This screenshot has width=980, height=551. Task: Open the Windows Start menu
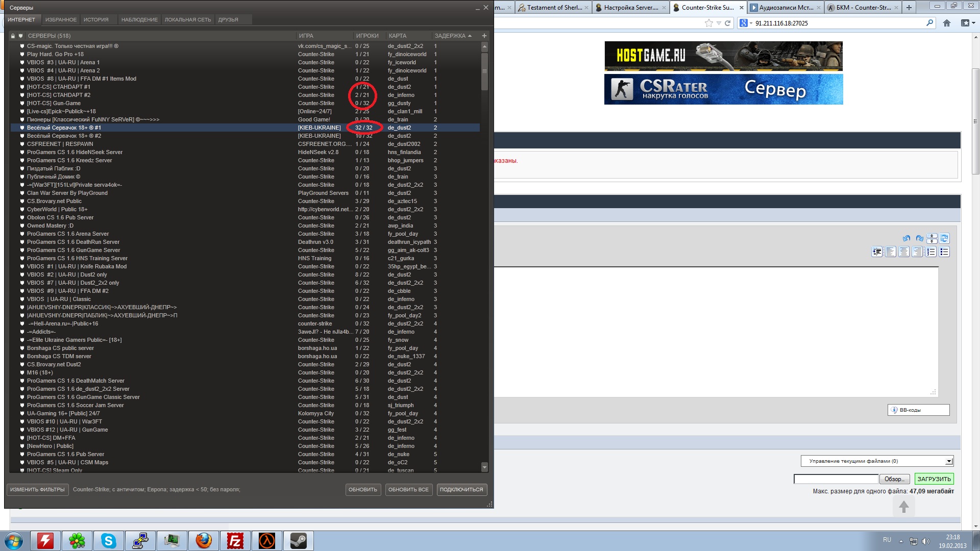[14, 541]
